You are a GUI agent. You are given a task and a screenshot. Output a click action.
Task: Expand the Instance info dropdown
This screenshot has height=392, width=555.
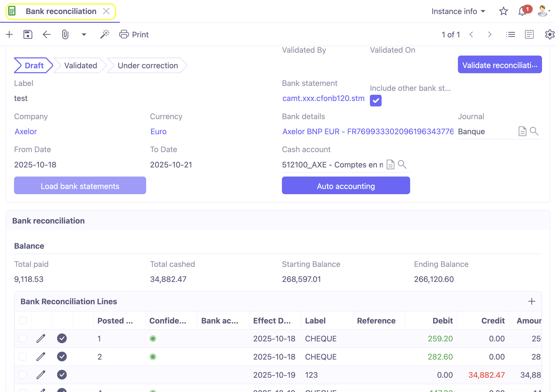click(x=458, y=11)
